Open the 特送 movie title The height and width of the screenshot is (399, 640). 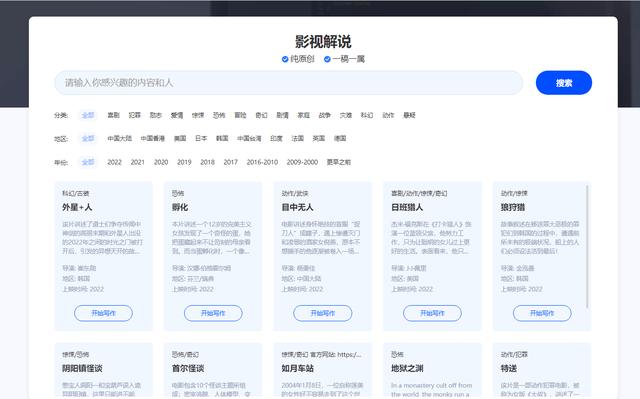tap(509, 368)
